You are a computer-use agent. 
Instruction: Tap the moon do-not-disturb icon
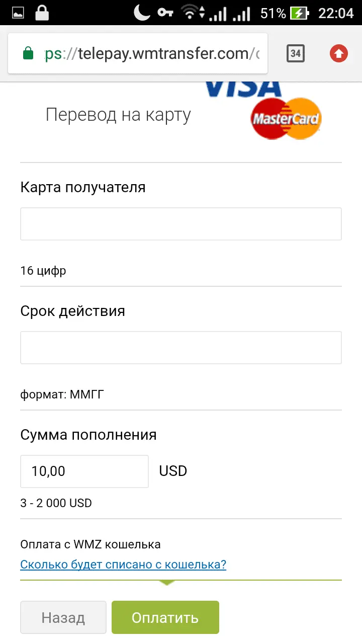tap(142, 13)
